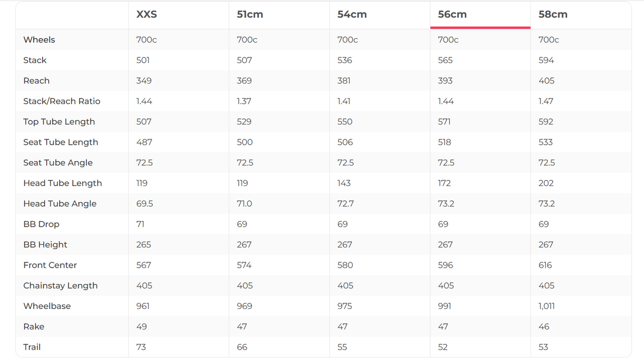The image size is (644, 362).
Task: Select the 56cm Stack value 565
Action: [x=445, y=60]
